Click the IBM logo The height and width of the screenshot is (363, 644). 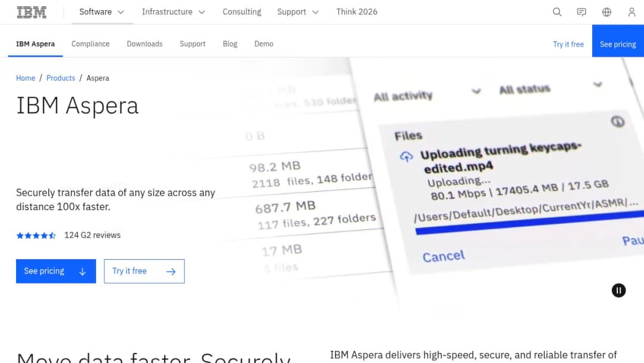point(32,13)
